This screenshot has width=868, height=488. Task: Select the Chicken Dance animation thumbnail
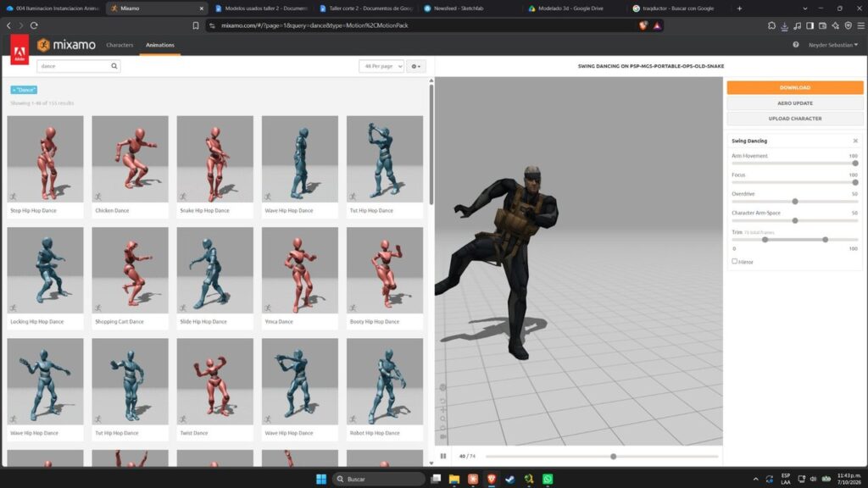[x=130, y=158]
